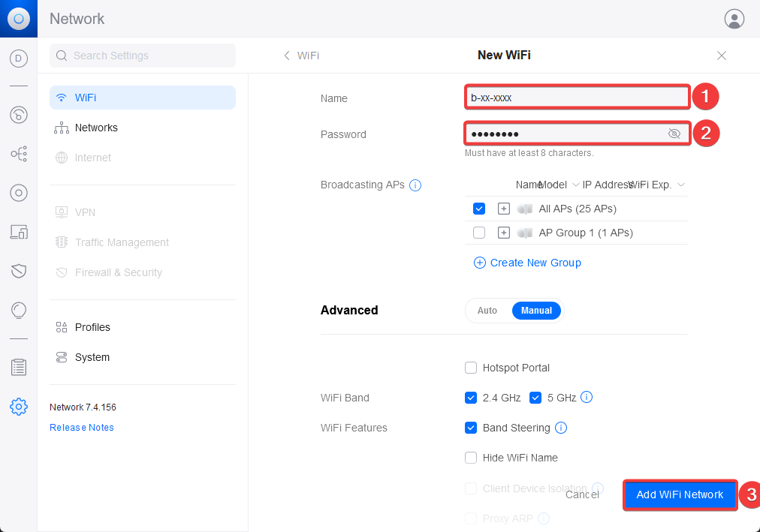760x532 pixels.
Task: Open UniFi Devices icon in sidebar
Action: pos(19,193)
